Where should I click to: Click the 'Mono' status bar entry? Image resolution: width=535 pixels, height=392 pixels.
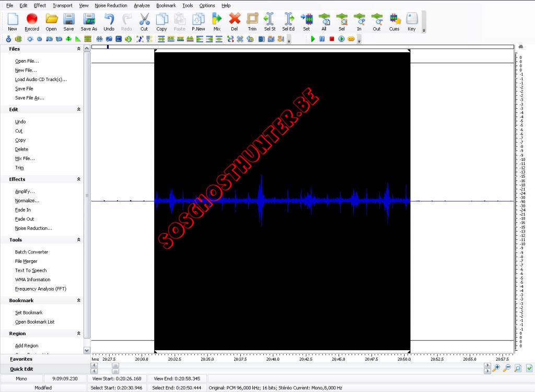click(21, 379)
